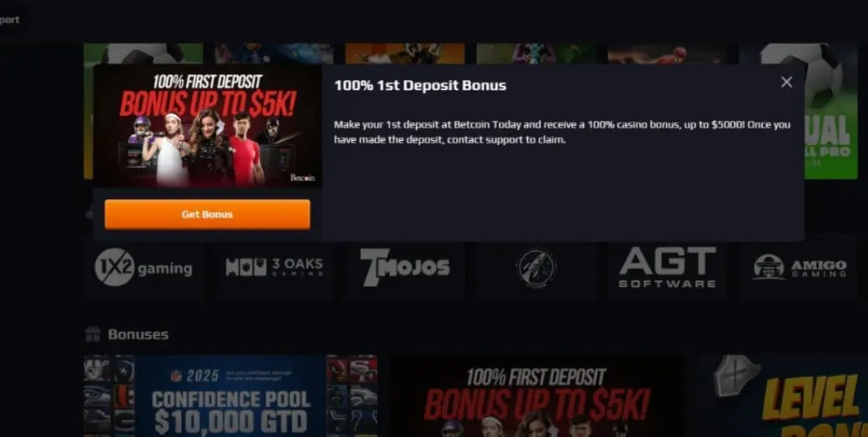The width and height of the screenshot is (868, 437).
Task: Open the 7Mojos provider logo
Action: click(404, 268)
